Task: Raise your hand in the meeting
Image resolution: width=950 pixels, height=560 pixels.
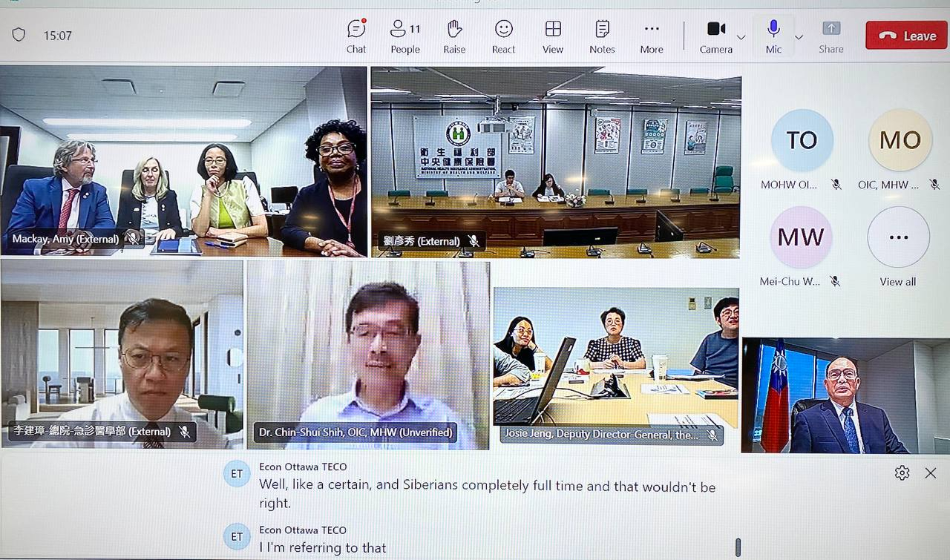Action: click(x=454, y=36)
